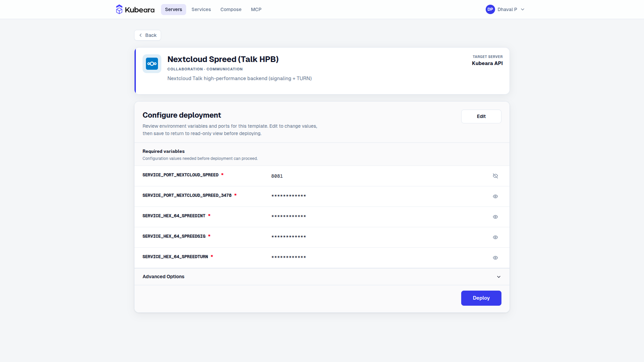Click the DP user avatar
The height and width of the screenshot is (362, 644).
click(x=490, y=9)
